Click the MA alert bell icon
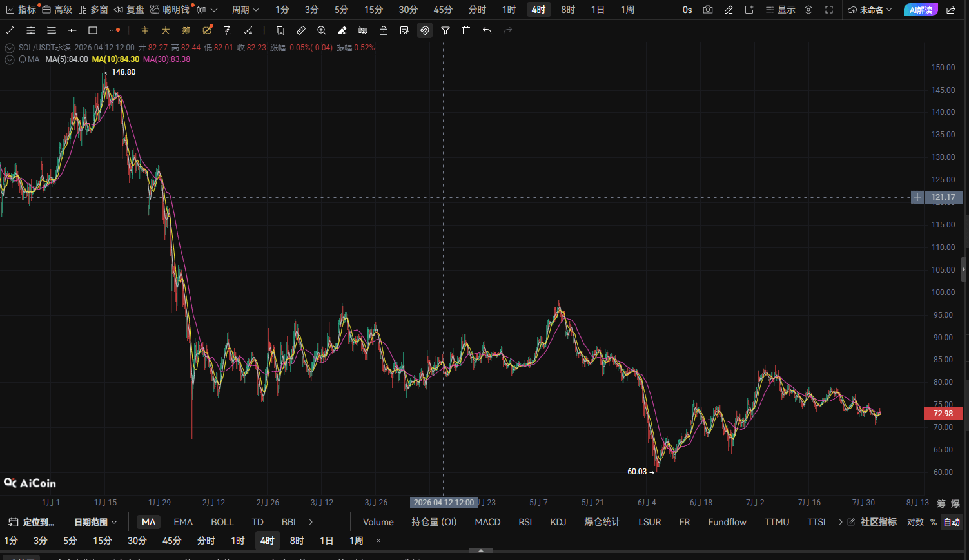This screenshot has height=560, width=969. 23,59
